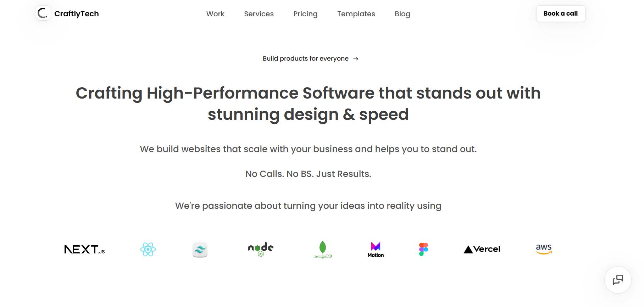This screenshot has height=307, width=644.
Task: Click the CraftlyTech brand name text
Action: coord(77,13)
